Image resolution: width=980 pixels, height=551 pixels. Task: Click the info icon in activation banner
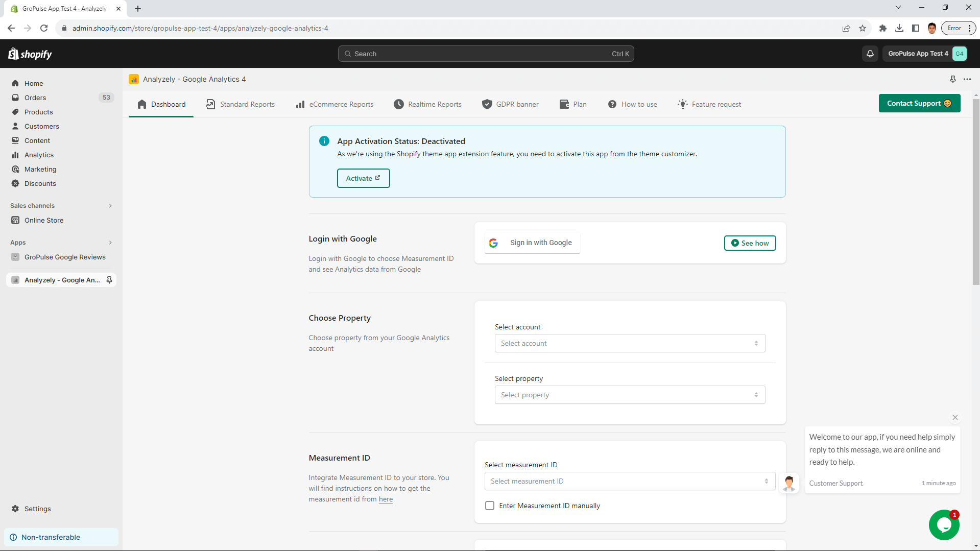click(324, 141)
